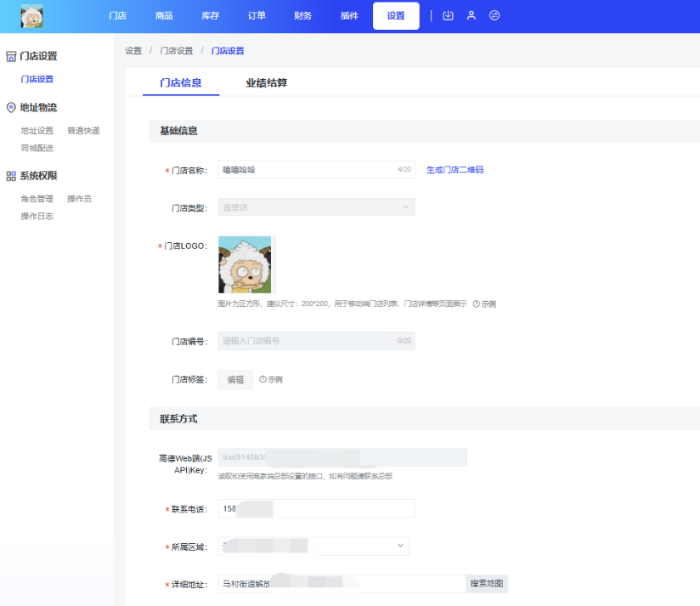Click 示例 help icon under logo hint
The height and width of the screenshot is (606, 700).
pyautogui.click(x=477, y=304)
